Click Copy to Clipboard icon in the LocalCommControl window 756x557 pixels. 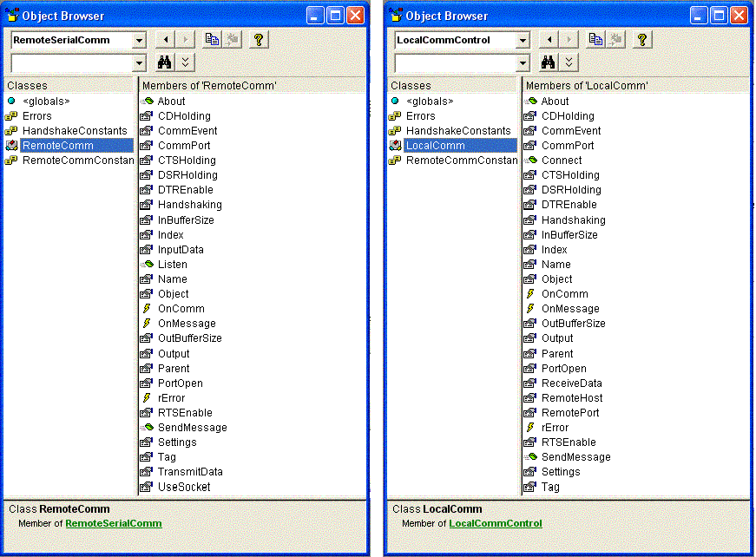pyautogui.click(x=596, y=40)
